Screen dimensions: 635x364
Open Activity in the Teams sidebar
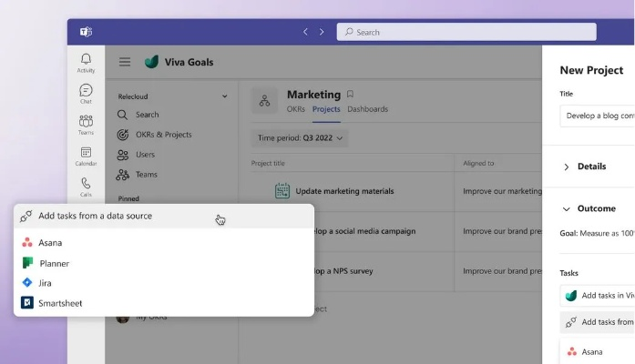click(86, 62)
